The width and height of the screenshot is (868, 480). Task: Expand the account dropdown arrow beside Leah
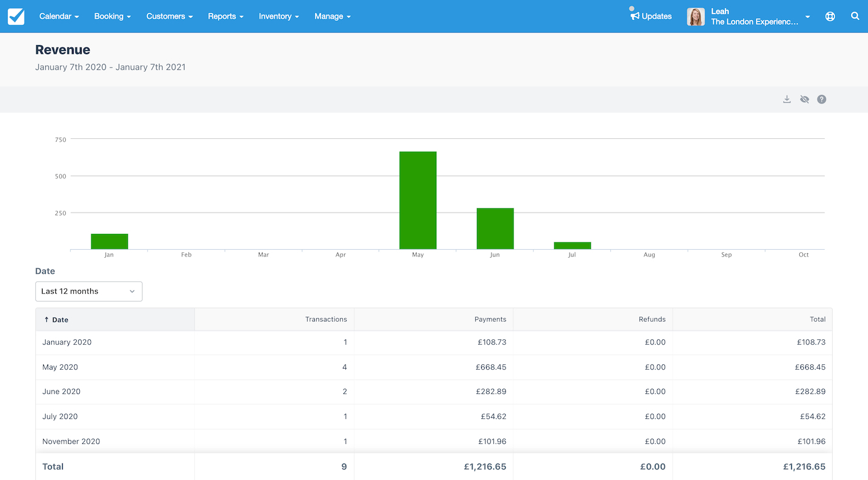[808, 17]
